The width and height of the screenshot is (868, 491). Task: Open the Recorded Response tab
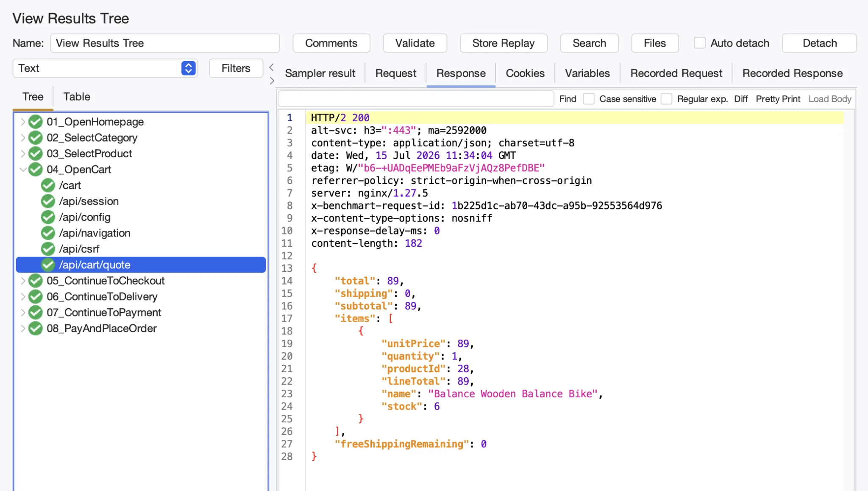click(x=793, y=73)
